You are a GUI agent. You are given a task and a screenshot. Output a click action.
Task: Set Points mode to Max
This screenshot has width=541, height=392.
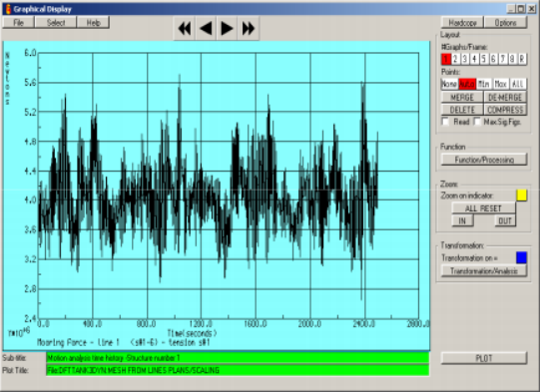click(501, 84)
